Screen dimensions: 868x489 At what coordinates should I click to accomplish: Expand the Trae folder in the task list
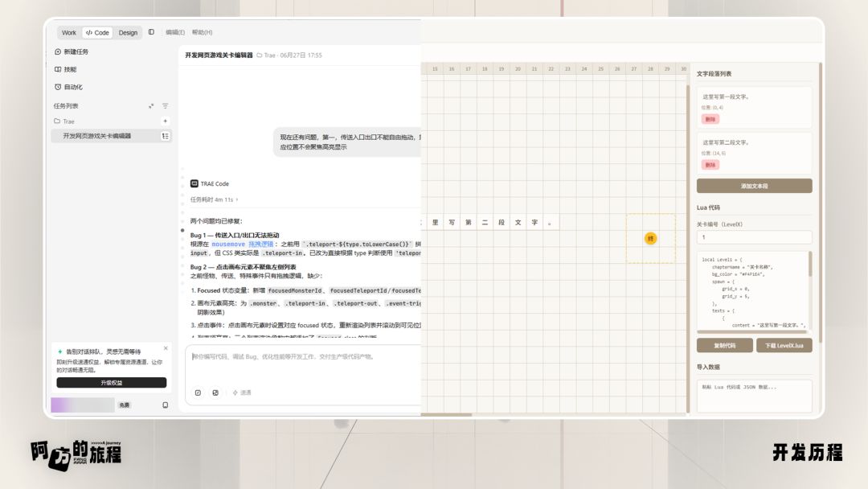coord(63,121)
